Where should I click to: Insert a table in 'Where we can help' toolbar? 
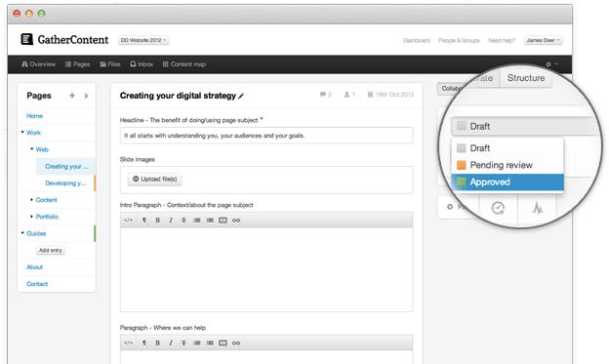pyautogui.click(x=223, y=344)
